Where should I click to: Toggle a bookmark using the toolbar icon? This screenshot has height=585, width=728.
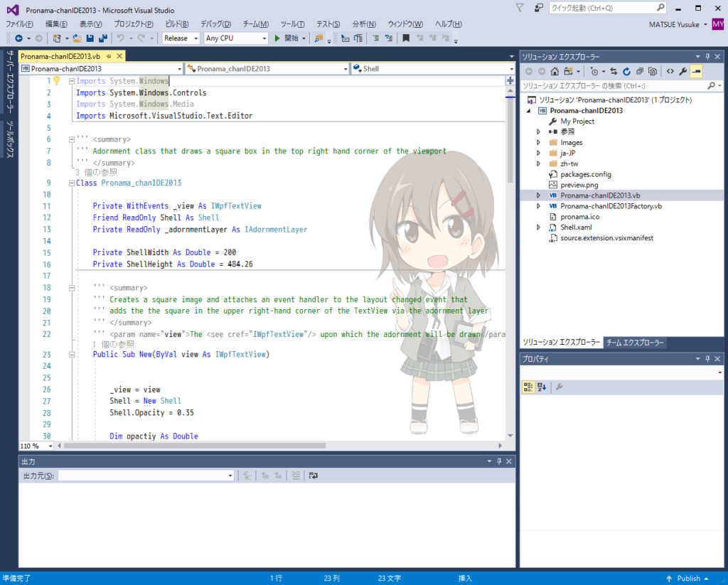405,38
